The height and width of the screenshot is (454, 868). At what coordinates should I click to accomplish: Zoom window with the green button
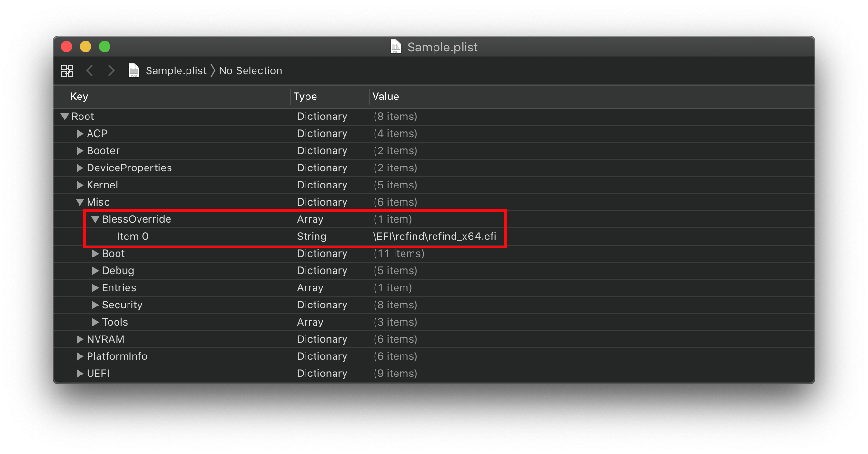click(x=105, y=47)
